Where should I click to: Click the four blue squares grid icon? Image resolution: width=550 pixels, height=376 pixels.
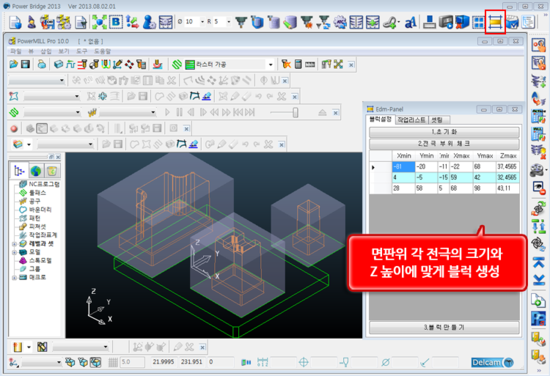point(478,22)
